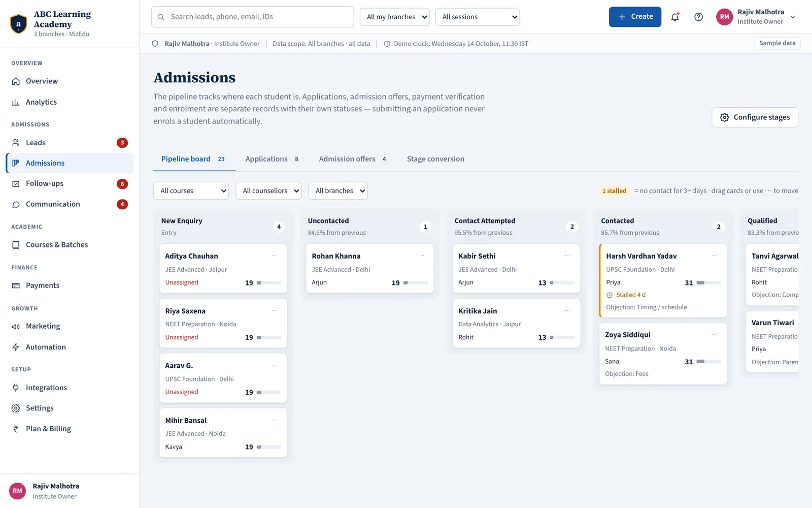Open more options on Harsh Vardhan Yadav card
812x508 pixels.
715,256
